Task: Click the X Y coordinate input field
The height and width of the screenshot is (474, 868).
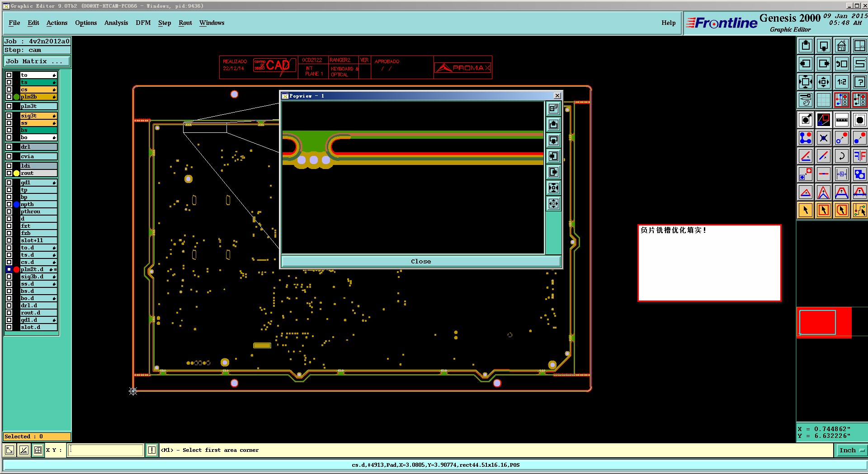Action: 106,450
